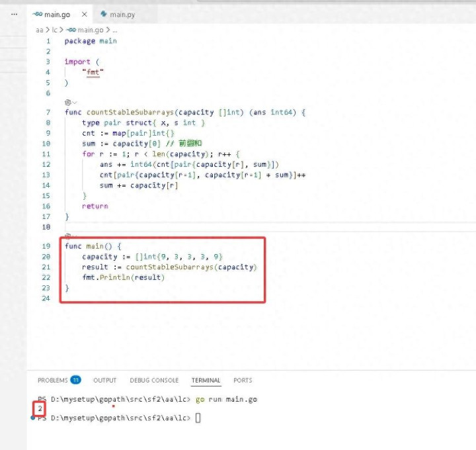Click the terminal input cursor at prompt
This screenshot has width=476, height=450.
click(x=198, y=418)
